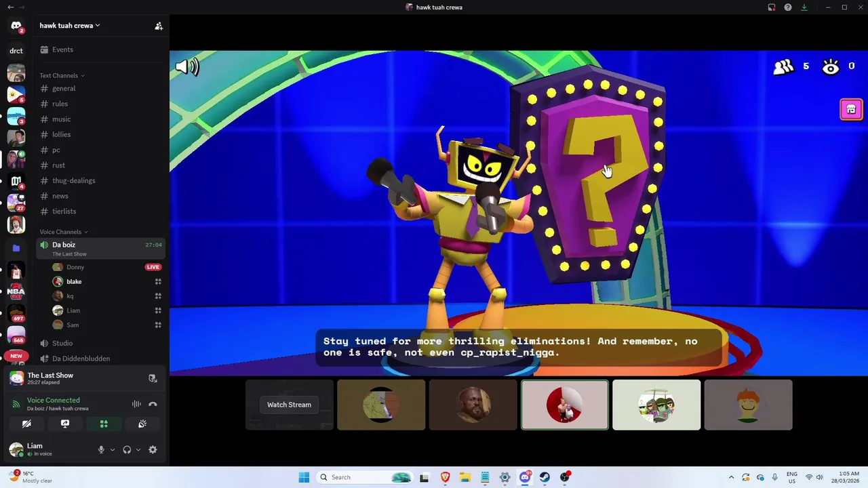Open the Events calendar
This screenshot has width=868, height=488.
(100, 49)
